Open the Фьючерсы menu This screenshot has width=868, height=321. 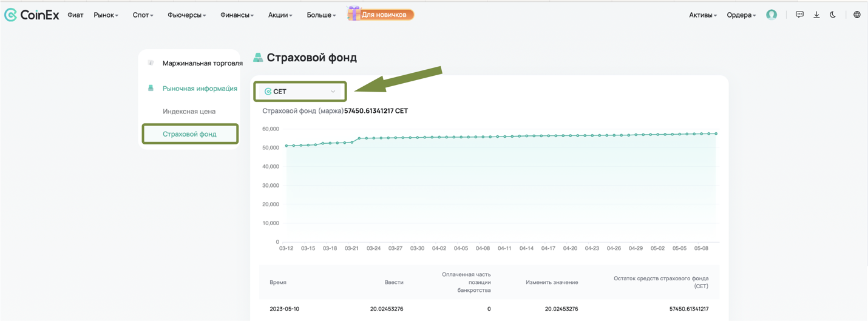click(187, 15)
